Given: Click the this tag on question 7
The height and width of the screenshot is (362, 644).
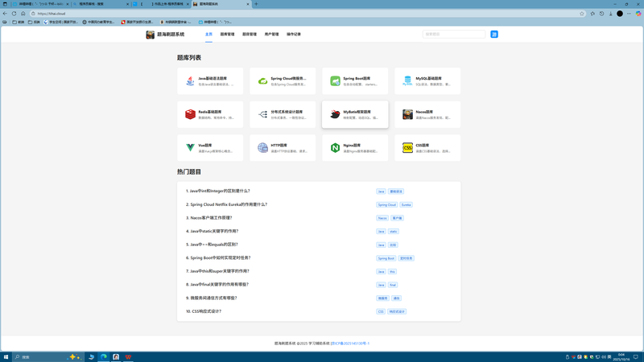Looking at the screenshot, I should click(x=392, y=272).
